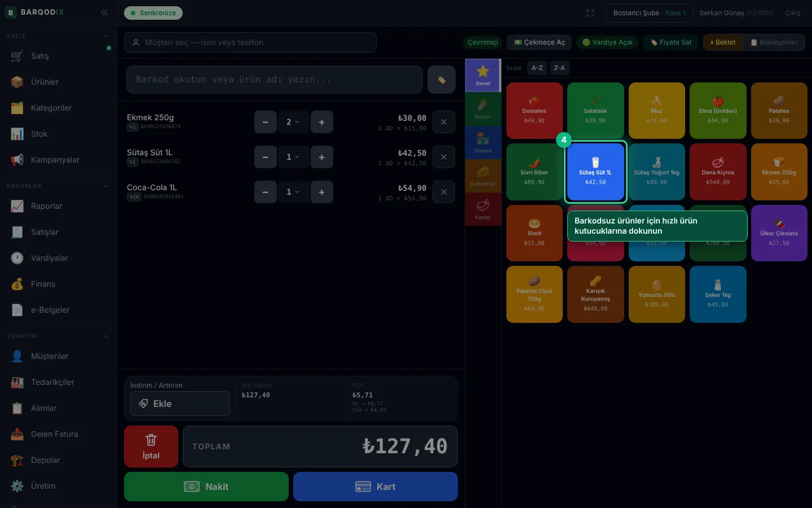Open Kategoriler in the sidebar
This screenshot has width=812, height=508.
58,108
